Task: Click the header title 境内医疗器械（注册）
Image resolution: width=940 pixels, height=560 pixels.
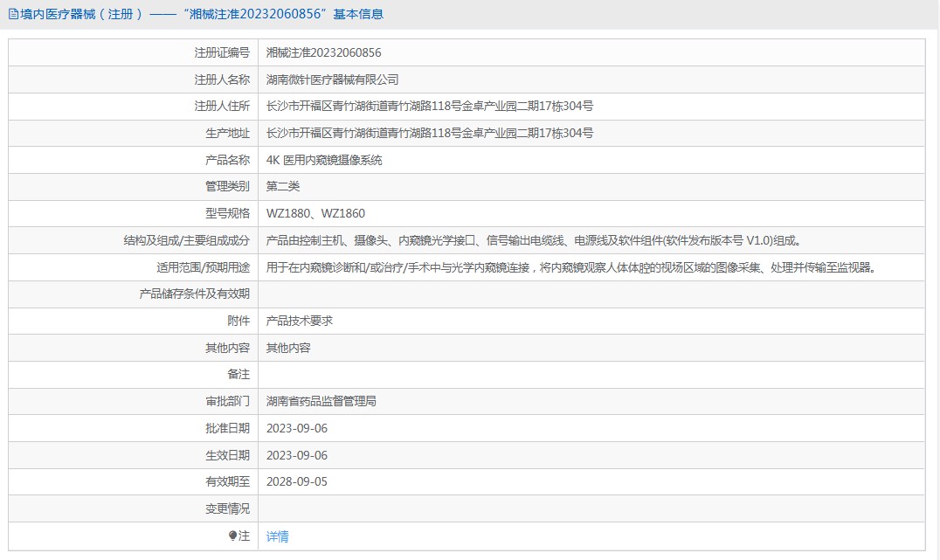Action: click(x=83, y=14)
